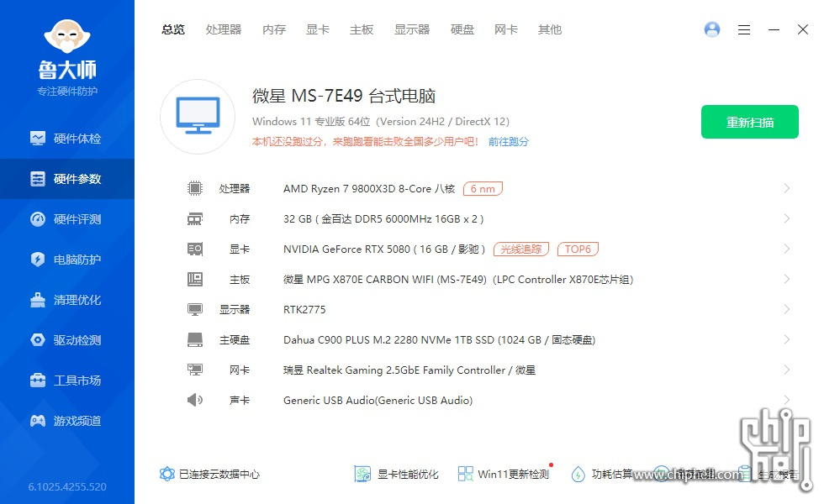
Task: Expand the 显卡 row chevron
Action: [787, 249]
